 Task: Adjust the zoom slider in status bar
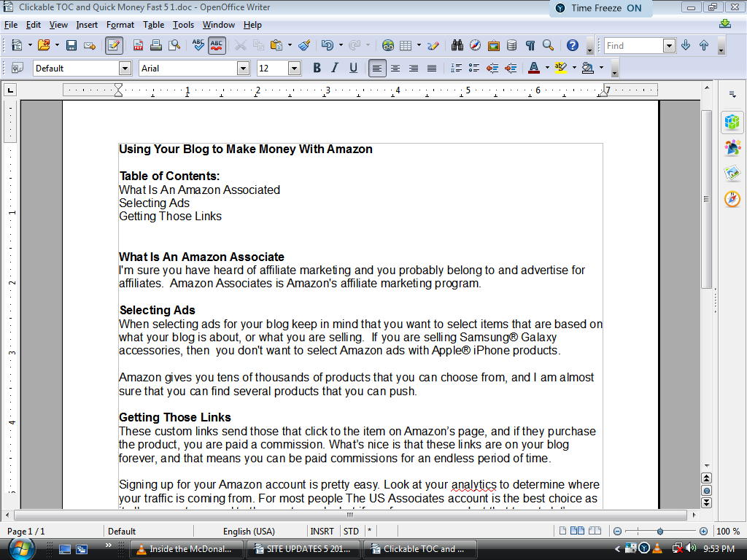click(659, 531)
